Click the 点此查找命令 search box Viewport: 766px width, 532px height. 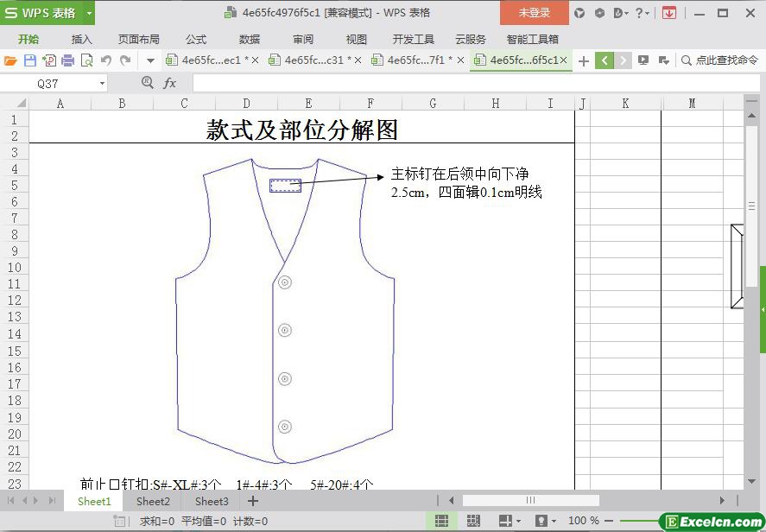pyautogui.click(x=720, y=60)
